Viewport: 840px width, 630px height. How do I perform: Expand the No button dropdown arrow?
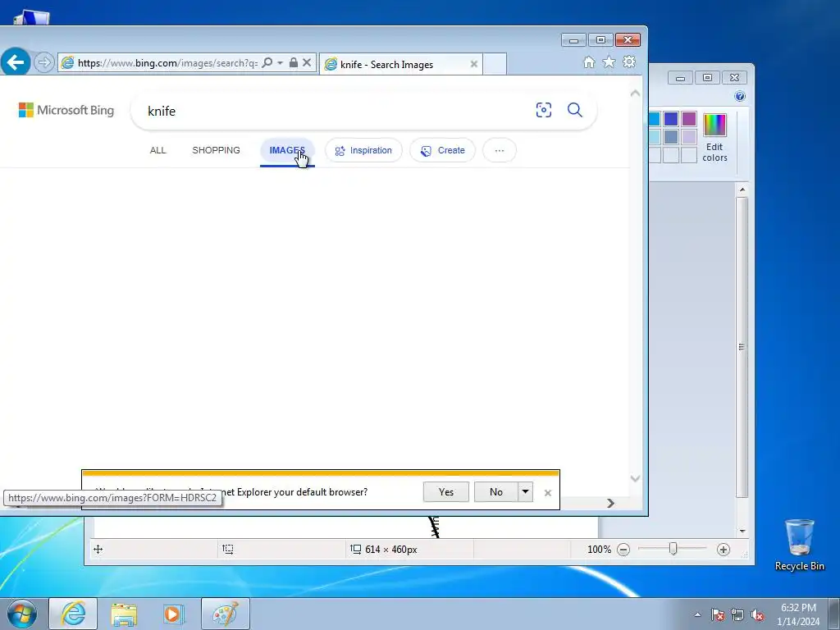pos(526,492)
